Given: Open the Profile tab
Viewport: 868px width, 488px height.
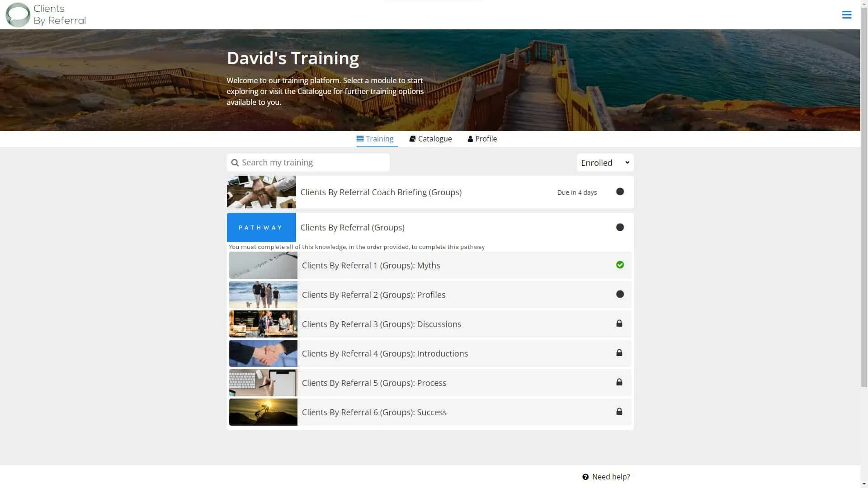Looking at the screenshot, I should click(482, 139).
